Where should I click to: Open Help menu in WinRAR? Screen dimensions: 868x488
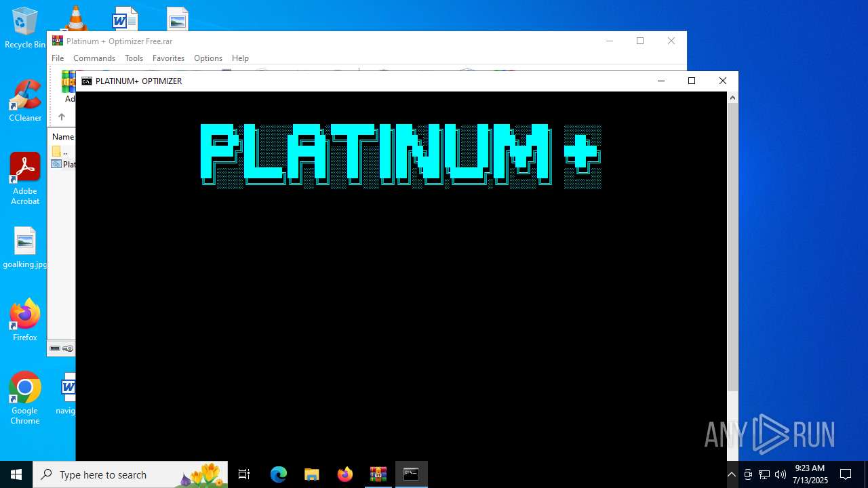tap(240, 58)
